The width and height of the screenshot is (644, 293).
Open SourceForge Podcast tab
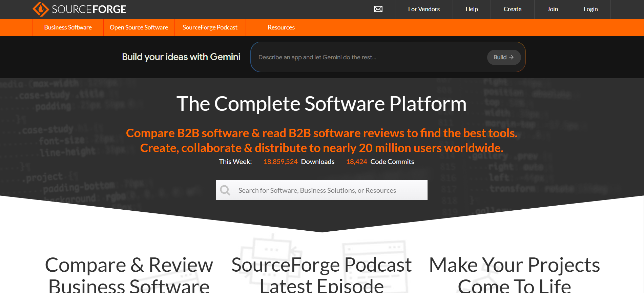click(210, 27)
